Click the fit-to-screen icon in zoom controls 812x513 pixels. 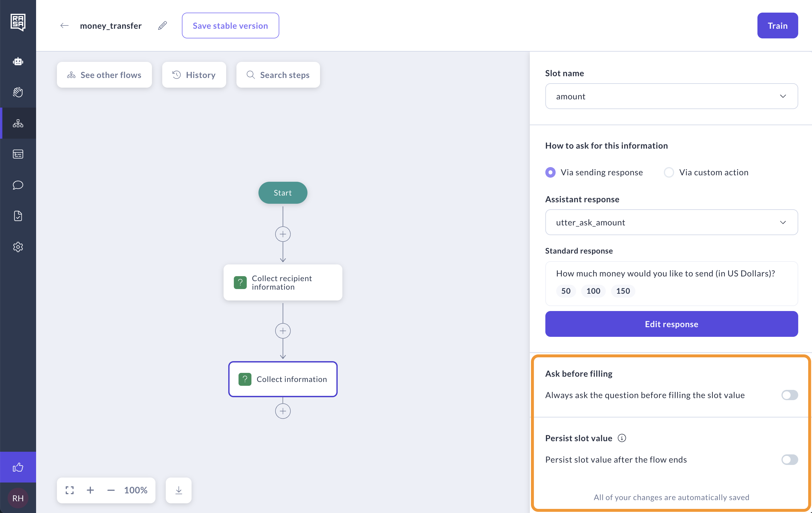(70, 490)
